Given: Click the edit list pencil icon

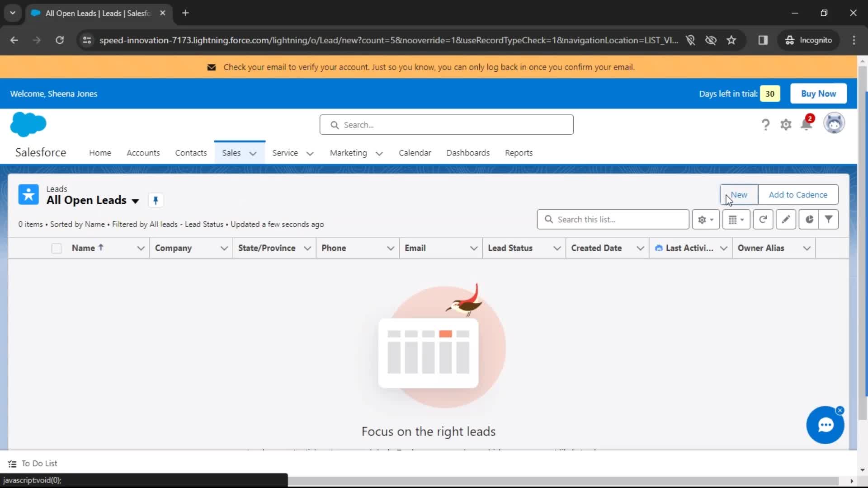Looking at the screenshot, I should (x=786, y=220).
